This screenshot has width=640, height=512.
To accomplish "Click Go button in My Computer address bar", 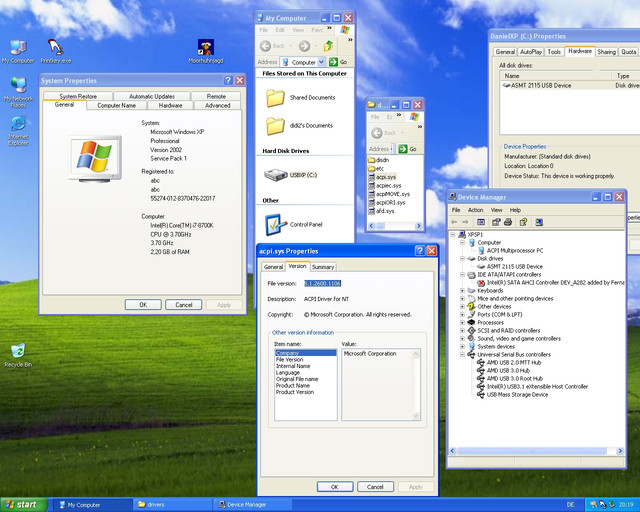I will pyautogui.click(x=338, y=62).
